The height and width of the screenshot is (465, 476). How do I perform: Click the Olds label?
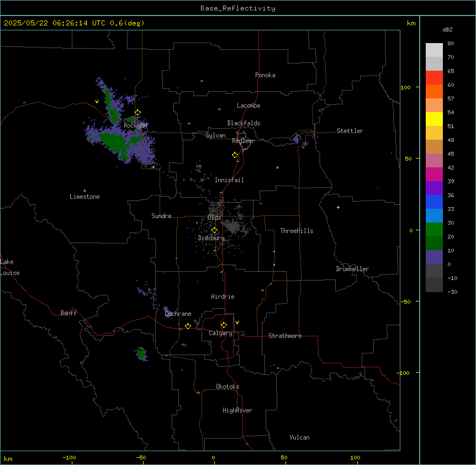[214, 218]
